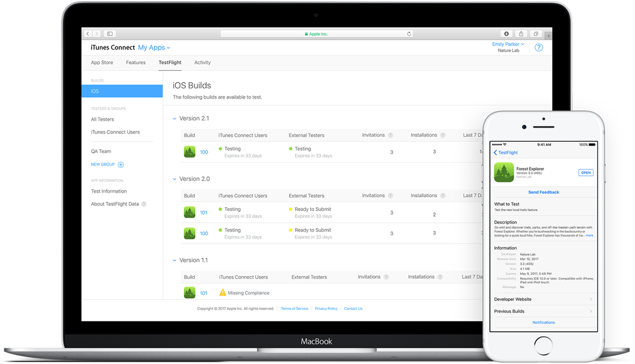635x364 pixels.
Task: Click Version 2.1 Installations help icon
Action: click(x=443, y=135)
